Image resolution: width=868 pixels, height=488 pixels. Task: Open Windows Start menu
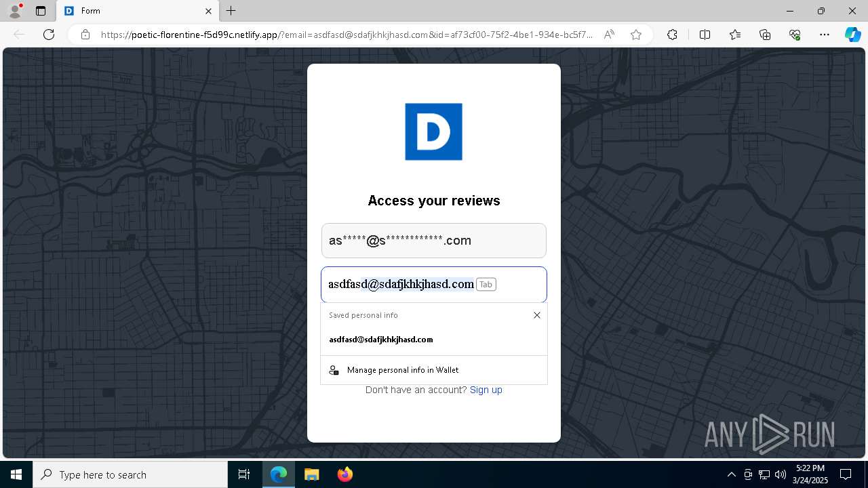coord(16,474)
